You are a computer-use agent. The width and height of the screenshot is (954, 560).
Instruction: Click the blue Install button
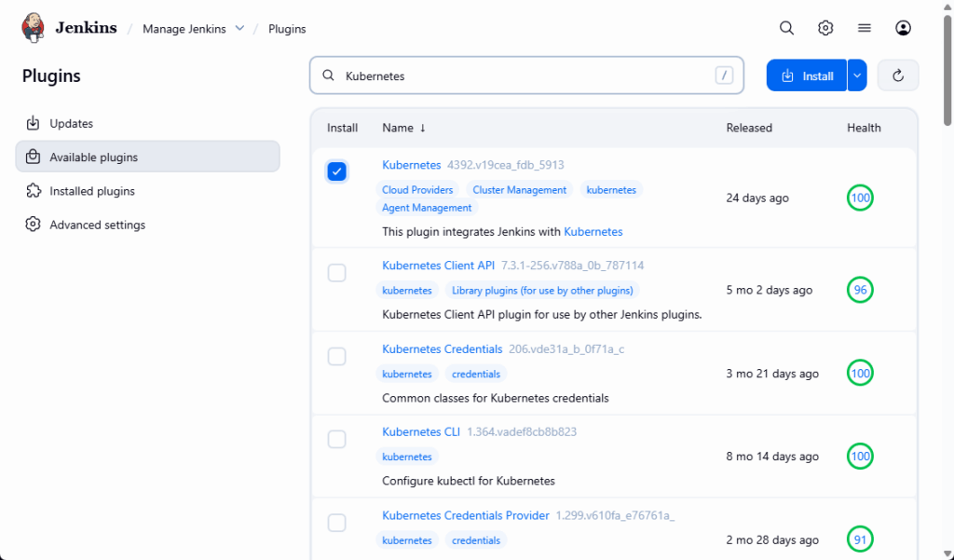(807, 75)
